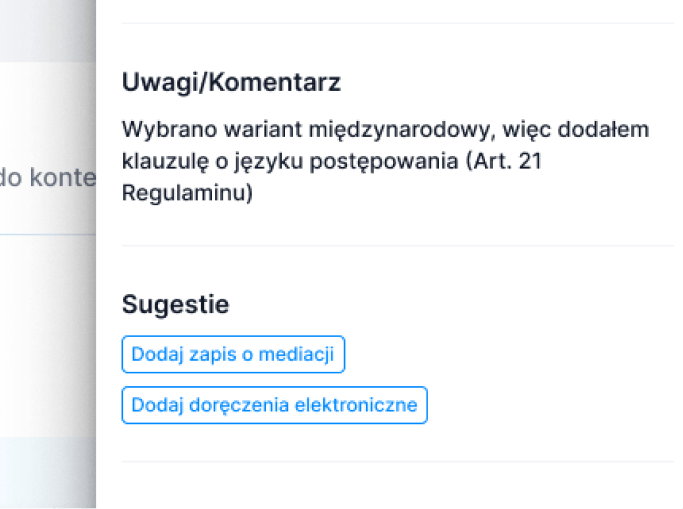683x509 pixels.
Task: Click the word "dodałem" in the comment
Action: click(x=603, y=129)
